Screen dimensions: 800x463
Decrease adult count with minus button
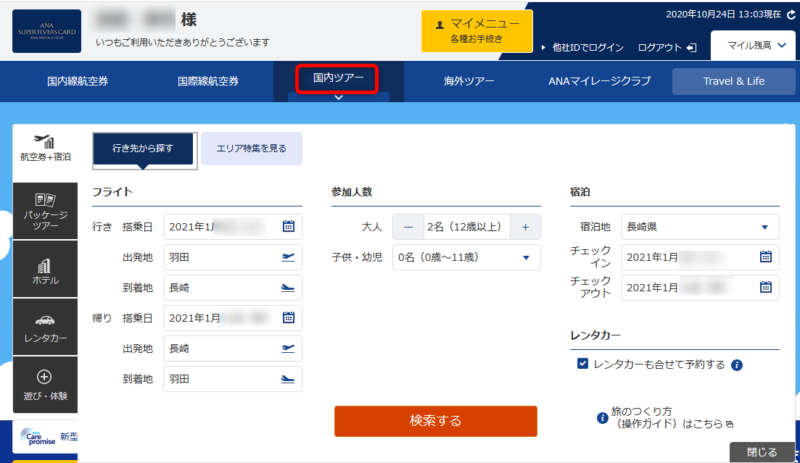(408, 227)
